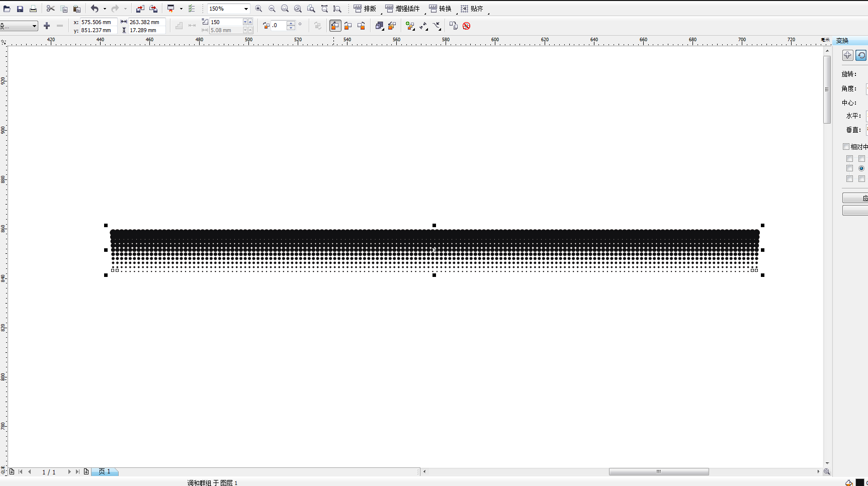
Task: Select the Rotate tab in the transform docker
Action: tap(861, 55)
